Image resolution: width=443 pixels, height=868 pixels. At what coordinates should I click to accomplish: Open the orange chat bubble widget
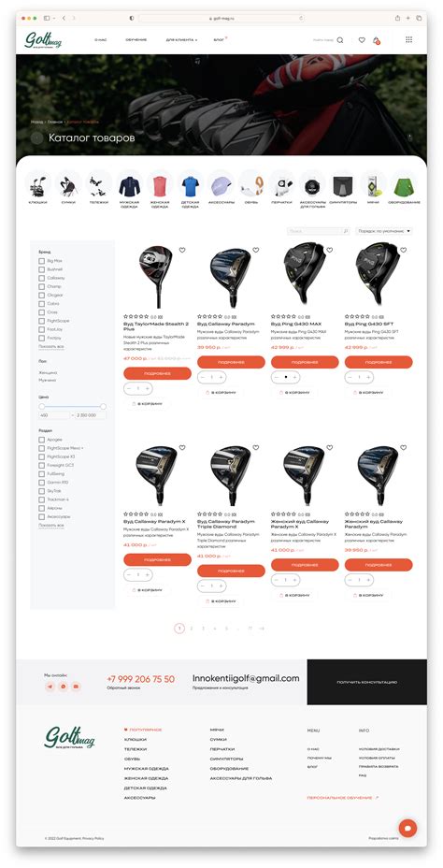click(407, 828)
